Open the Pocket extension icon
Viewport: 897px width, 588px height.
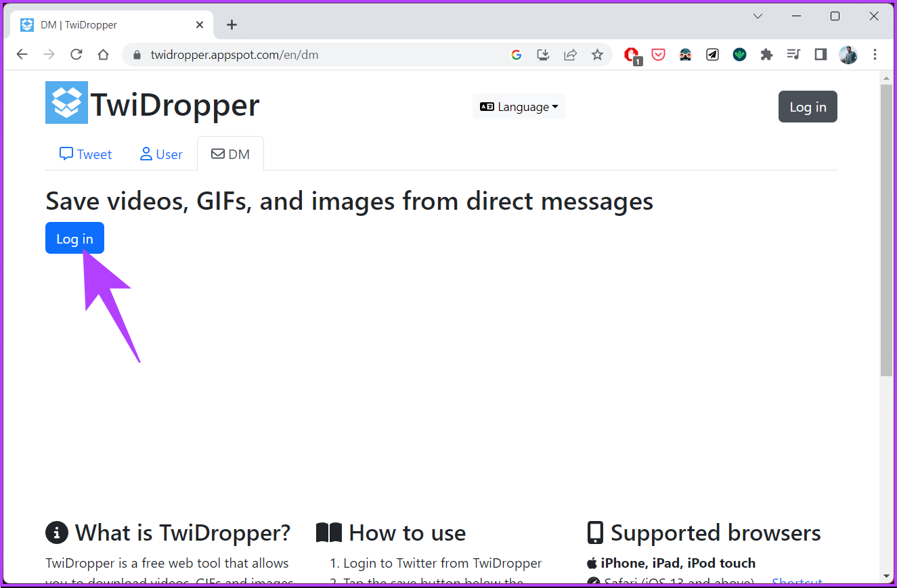pyautogui.click(x=658, y=54)
